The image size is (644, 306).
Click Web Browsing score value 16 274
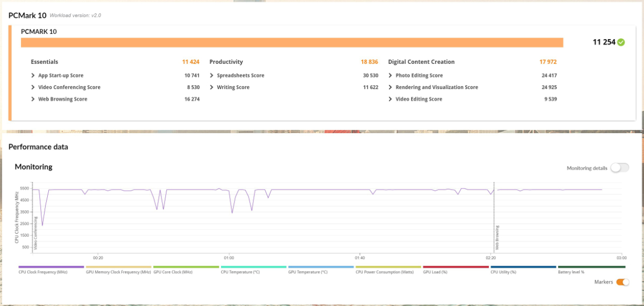(x=192, y=99)
